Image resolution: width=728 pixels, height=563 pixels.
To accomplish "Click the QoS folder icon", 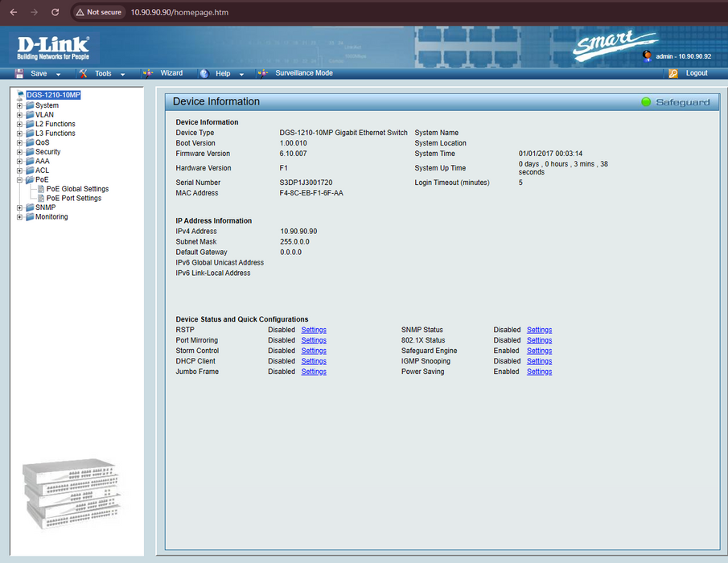I will pyautogui.click(x=31, y=142).
